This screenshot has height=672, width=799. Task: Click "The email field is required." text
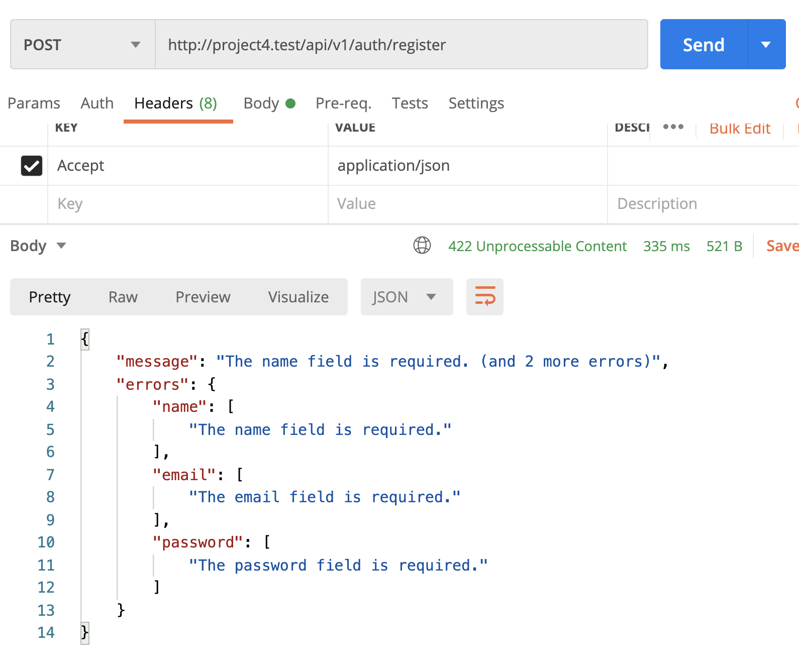tap(325, 497)
